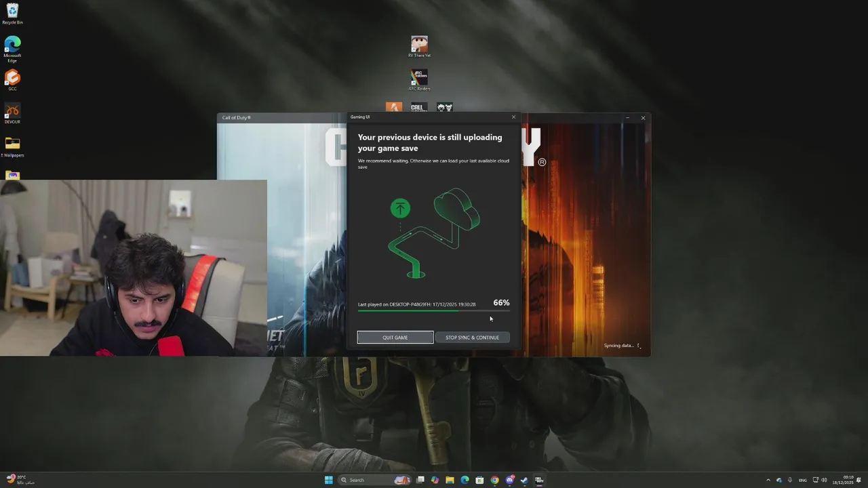
Task: Show hidden system tray icons
Action: 768,480
